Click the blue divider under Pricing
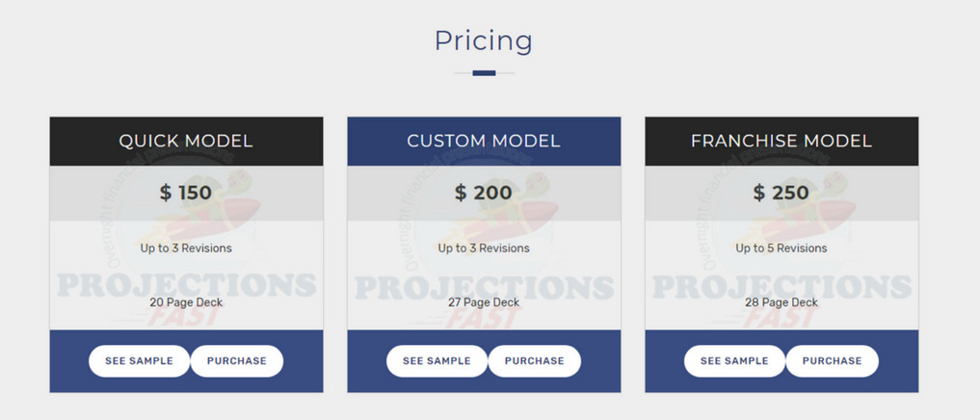 (484, 73)
